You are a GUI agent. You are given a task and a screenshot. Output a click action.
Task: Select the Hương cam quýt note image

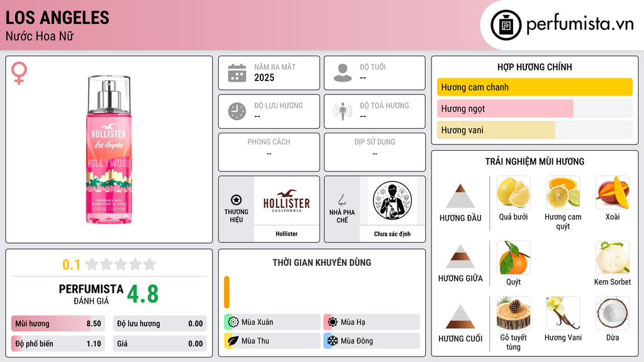click(x=563, y=192)
